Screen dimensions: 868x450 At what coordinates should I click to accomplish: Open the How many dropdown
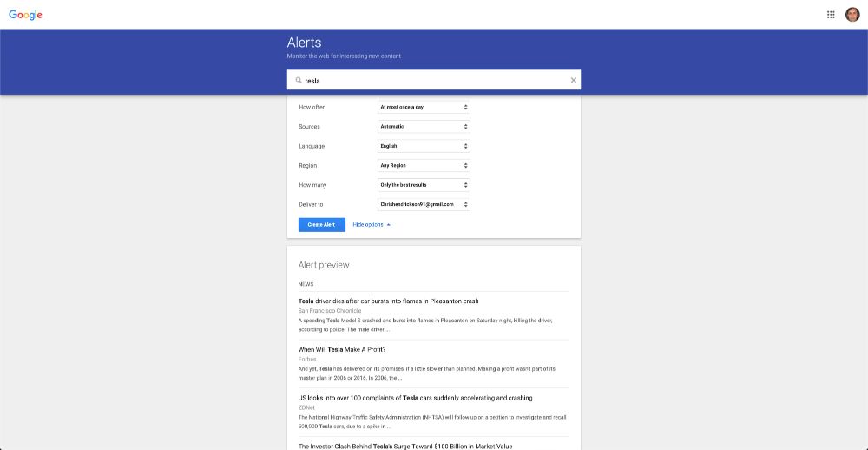(x=424, y=184)
